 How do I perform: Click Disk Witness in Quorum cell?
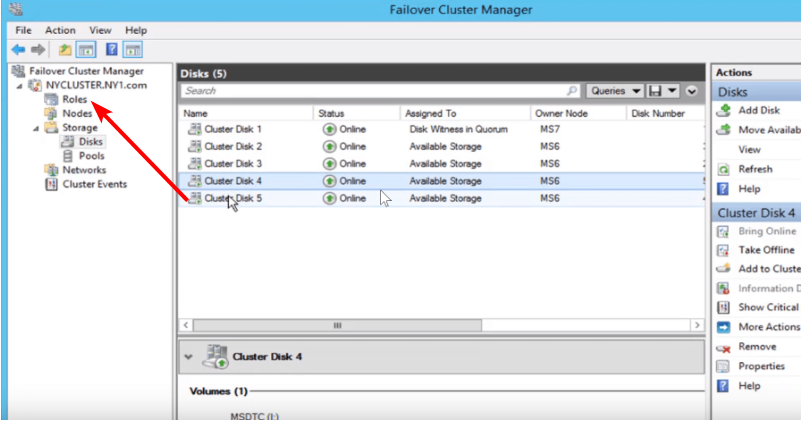point(458,129)
